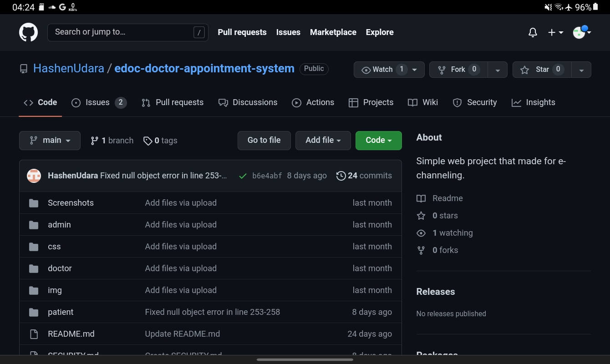Open the Screenshots folder
The image size is (610, 364).
click(71, 203)
